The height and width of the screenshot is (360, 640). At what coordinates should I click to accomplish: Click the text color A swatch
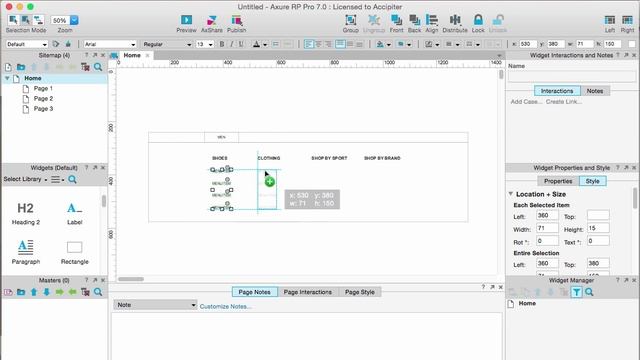point(256,44)
